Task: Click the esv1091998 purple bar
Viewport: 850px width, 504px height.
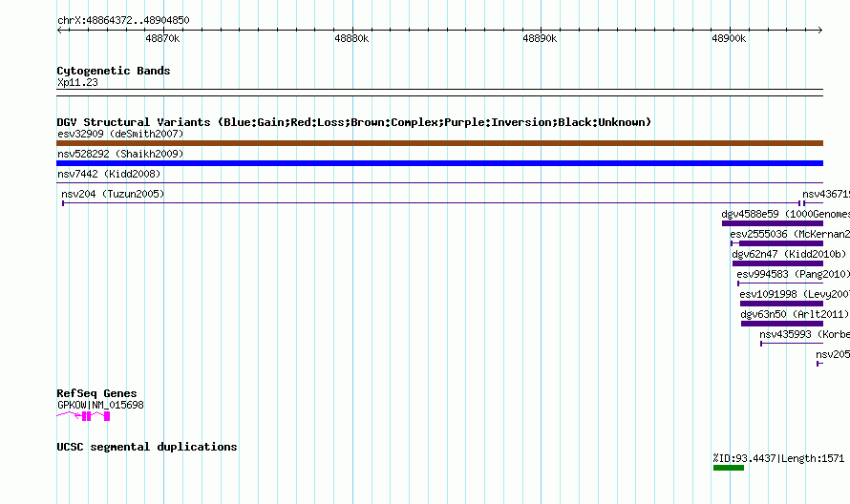Action: pos(781,304)
